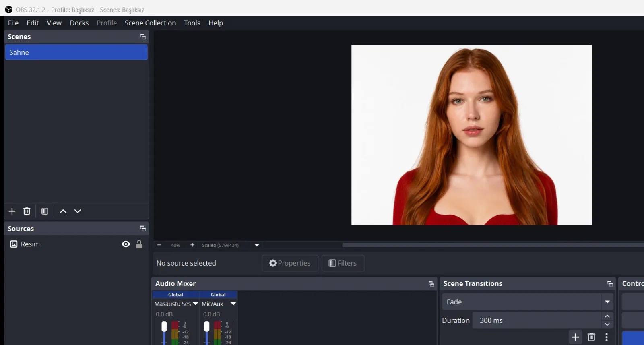This screenshot has height=345, width=644.
Task: Undock the Audio Mixer panel
Action: 431,284
